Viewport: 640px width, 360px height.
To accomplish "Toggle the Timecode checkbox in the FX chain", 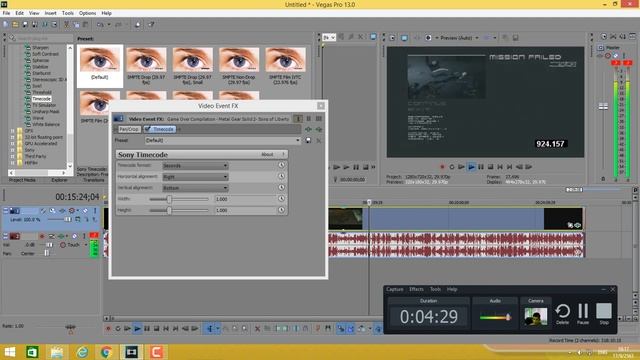I will click(148, 129).
